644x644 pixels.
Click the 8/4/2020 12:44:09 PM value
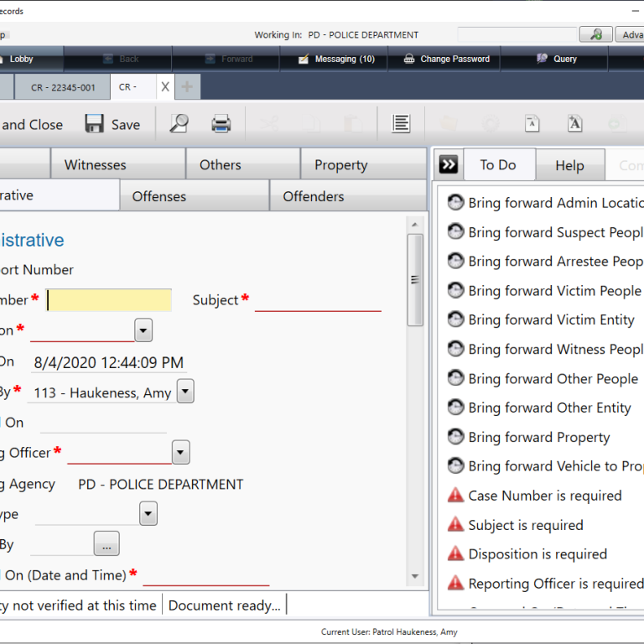pyautogui.click(x=108, y=362)
